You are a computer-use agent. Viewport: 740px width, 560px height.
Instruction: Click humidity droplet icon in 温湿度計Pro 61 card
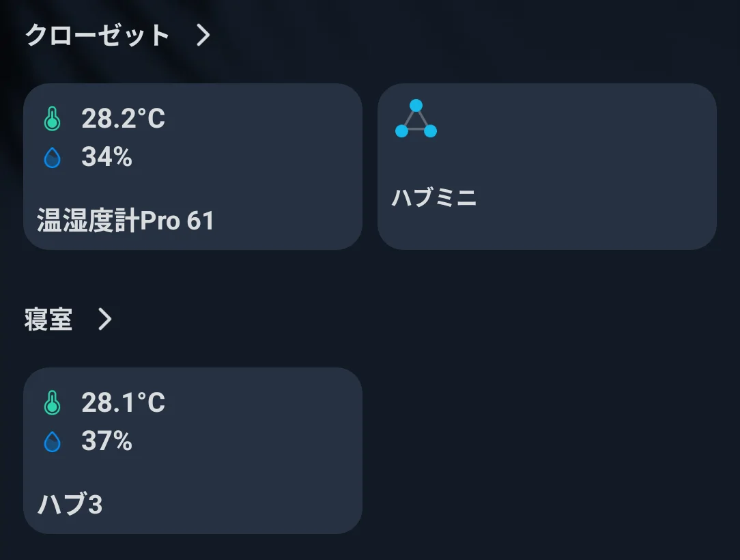click(x=53, y=158)
